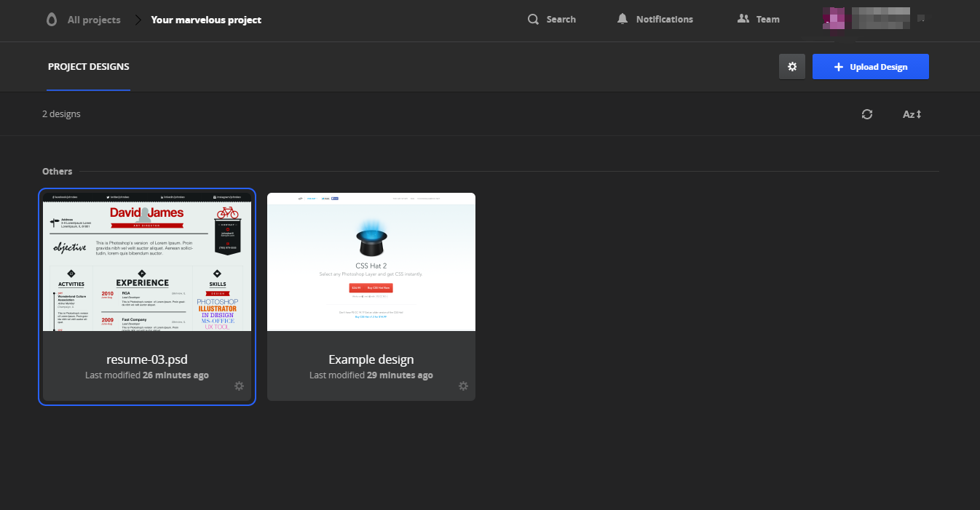This screenshot has width=980, height=510.
Task: Refresh the designs list icon
Action: pyautogui.click(x=866, y=114)
